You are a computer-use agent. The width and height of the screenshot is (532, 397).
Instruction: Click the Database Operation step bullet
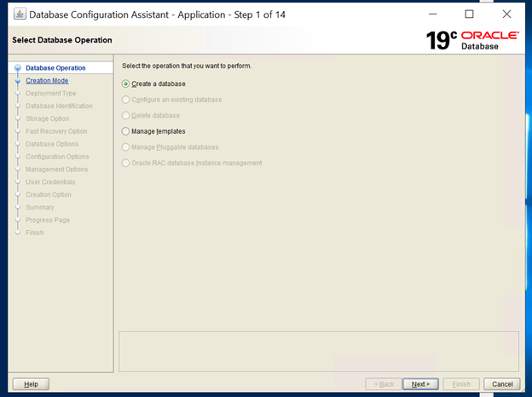[x=18, y=68]
